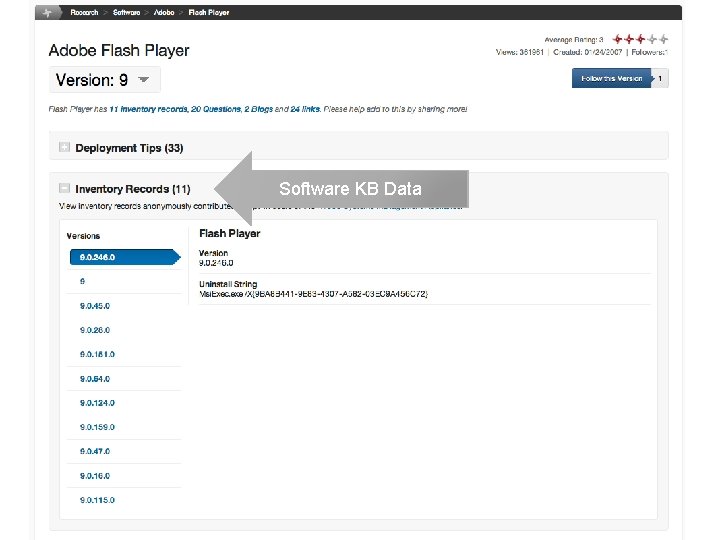Select Flash Player breadcrumb
Viewport: 720px width, 540px height.
pyautogui.click(x=208, y=12)
